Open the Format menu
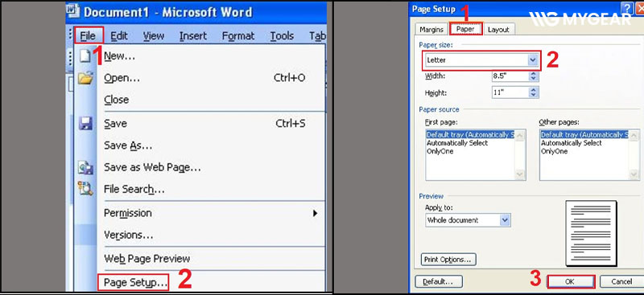Image resolution: width=644 pixels, height=295 pixels. coord(238,36)
